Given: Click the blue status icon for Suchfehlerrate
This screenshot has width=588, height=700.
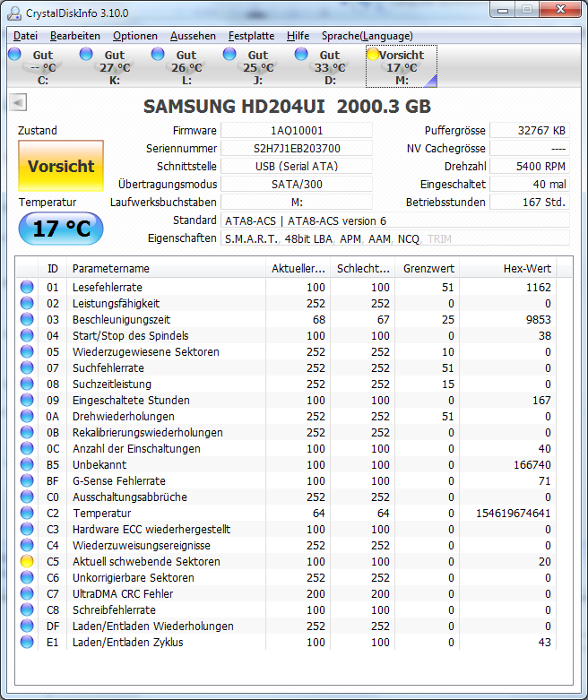Looking at the screenshot, I should click(27, 367).
